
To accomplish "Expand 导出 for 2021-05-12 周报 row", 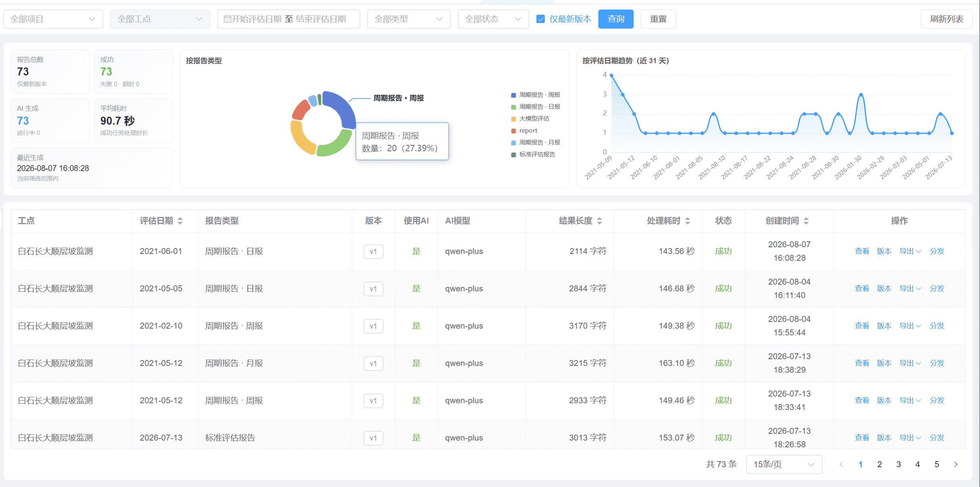I will (910, 400).
